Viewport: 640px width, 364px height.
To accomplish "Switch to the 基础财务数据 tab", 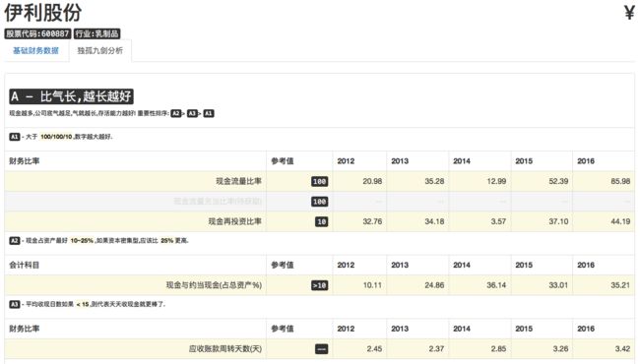I will pyautogui.click(x=35, y=50).
